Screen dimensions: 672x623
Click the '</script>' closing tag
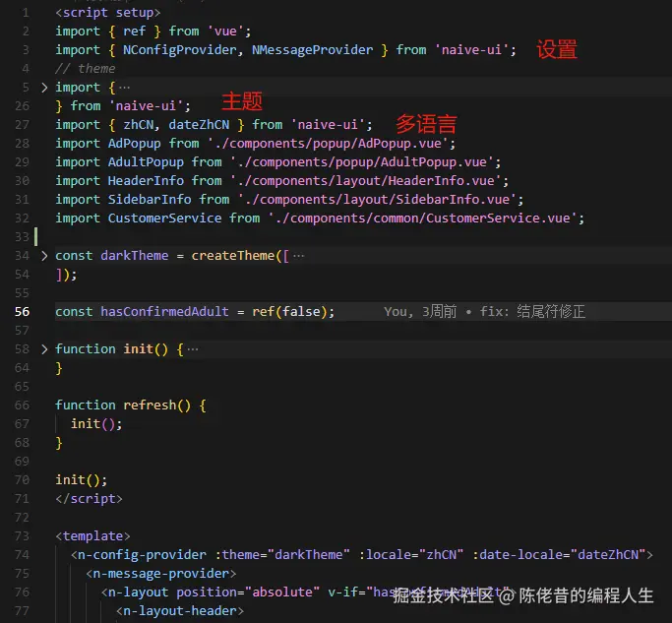click(90, 499)
